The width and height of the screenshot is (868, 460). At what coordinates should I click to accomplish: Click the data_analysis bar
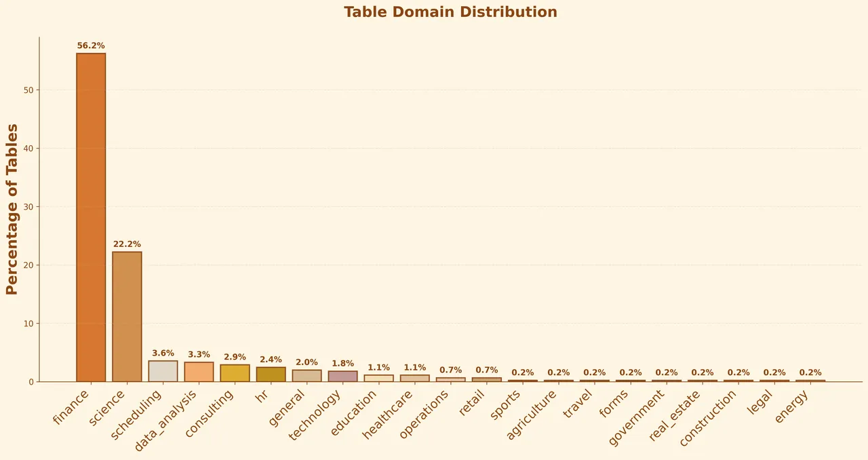(199, 372)
